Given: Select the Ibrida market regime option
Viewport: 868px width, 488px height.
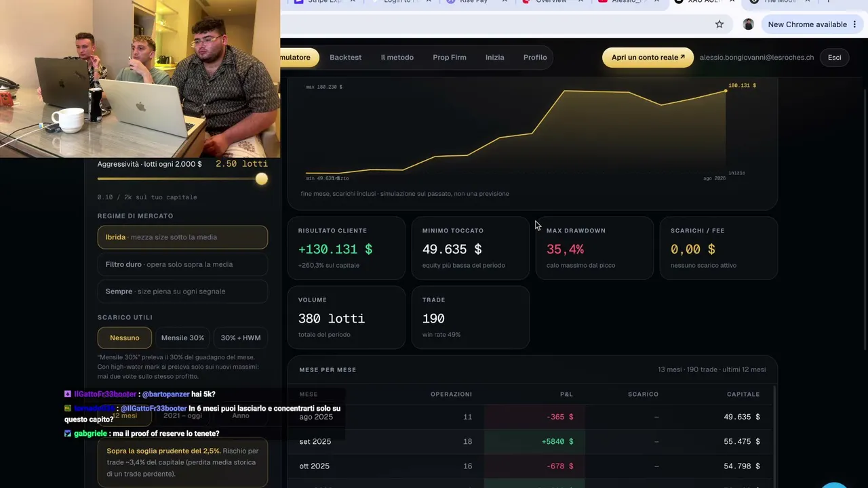Looking at the screenshot, I should coord(182,237).
